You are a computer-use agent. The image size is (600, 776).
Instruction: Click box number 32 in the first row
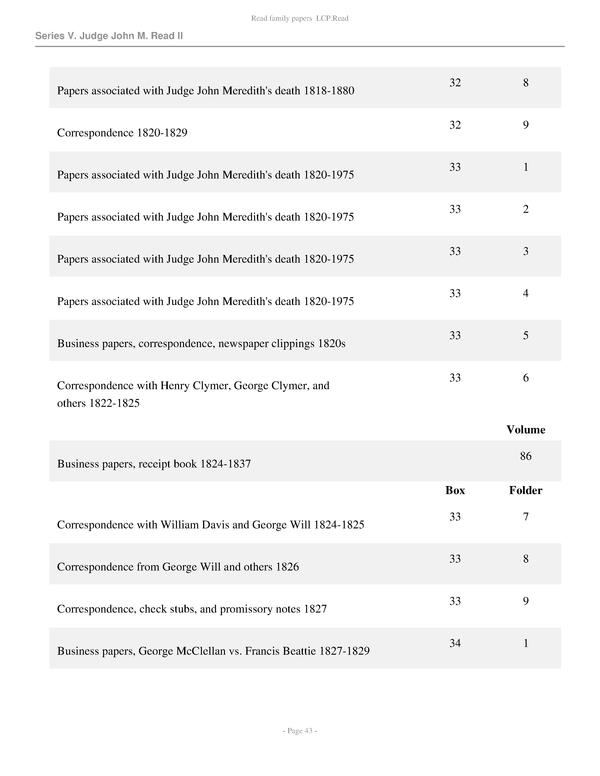pyautogui.click(x=455, y=82)
